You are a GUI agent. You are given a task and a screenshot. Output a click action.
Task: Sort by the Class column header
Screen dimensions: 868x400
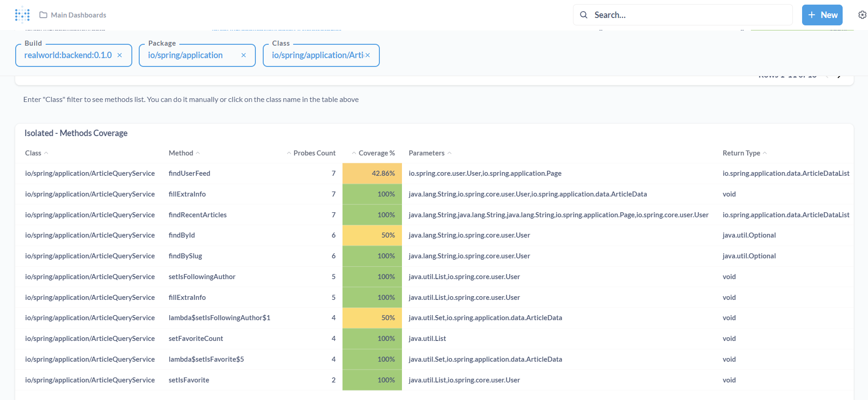point(36,153)
